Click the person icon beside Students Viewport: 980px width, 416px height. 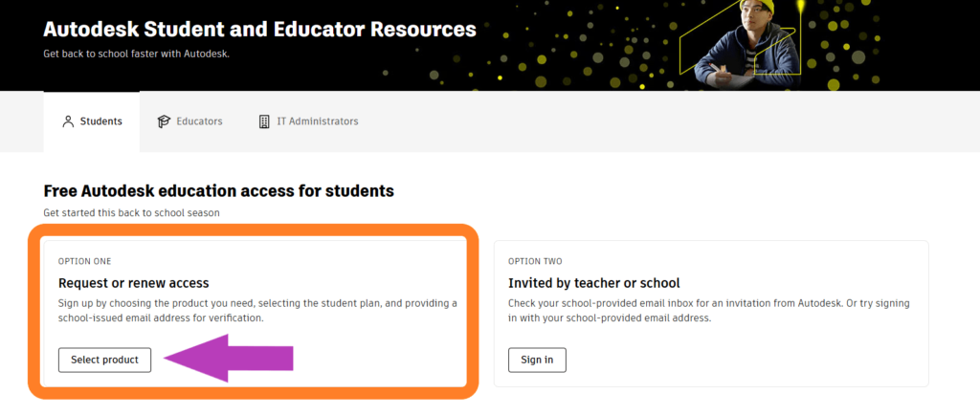(68, 121)
